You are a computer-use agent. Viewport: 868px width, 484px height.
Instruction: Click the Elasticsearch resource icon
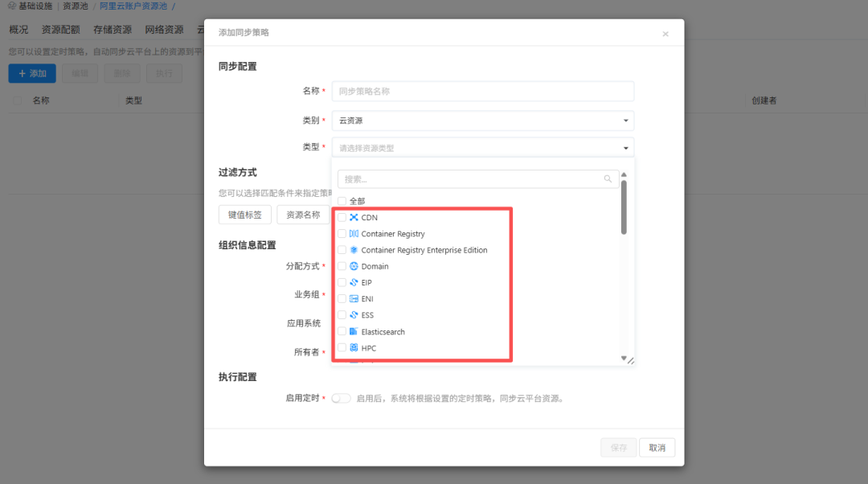point(354,332)
